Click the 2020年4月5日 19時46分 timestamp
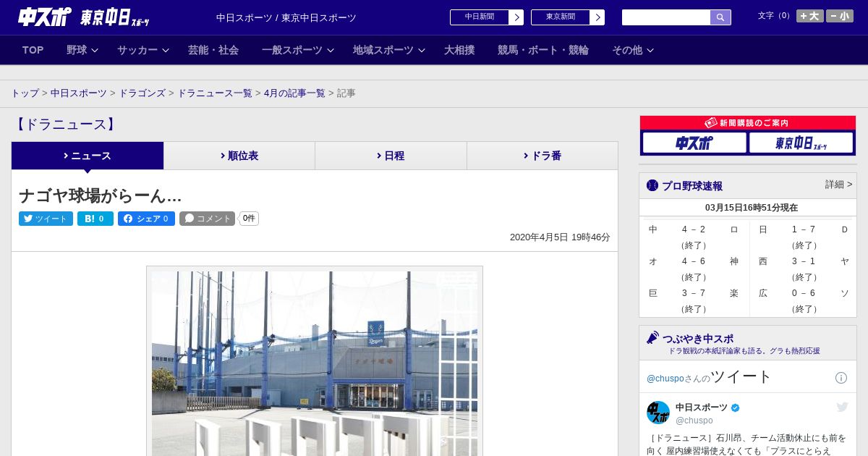The image size is (868, 456). pos(560,237)
